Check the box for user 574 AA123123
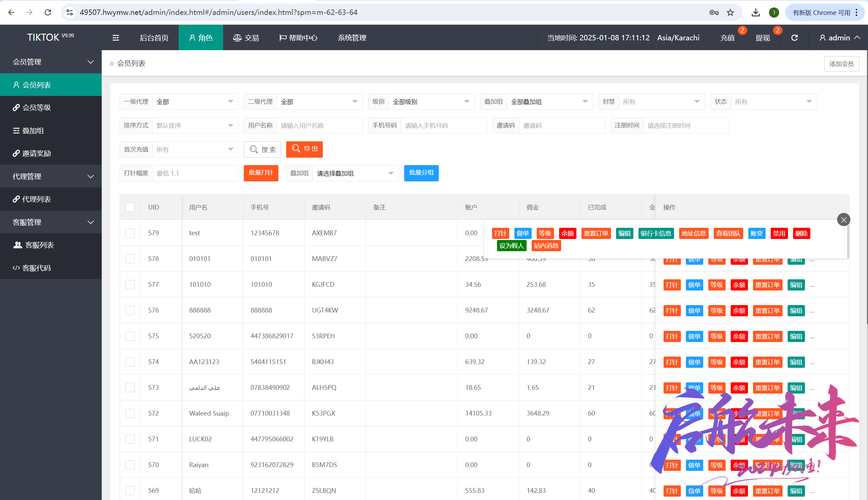Image resolution: width=868 pixels, height=500 pixels. (x=130, y=362)
